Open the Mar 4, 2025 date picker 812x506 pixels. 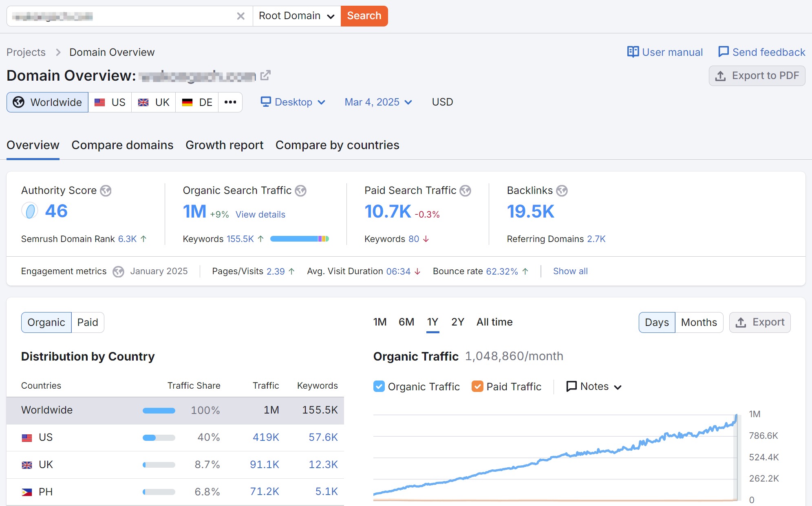coord(378,102)
